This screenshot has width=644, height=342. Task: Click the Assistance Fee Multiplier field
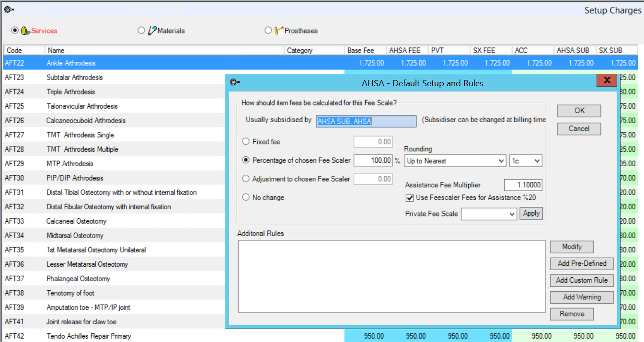(523, 185)
